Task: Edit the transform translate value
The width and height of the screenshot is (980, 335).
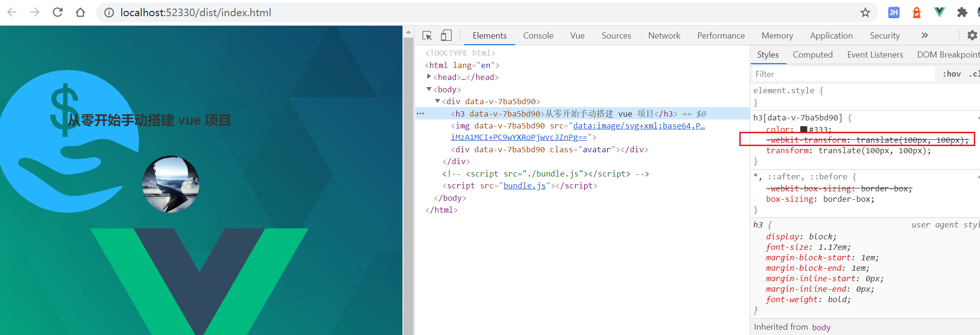Action: (x=872, y=151)
